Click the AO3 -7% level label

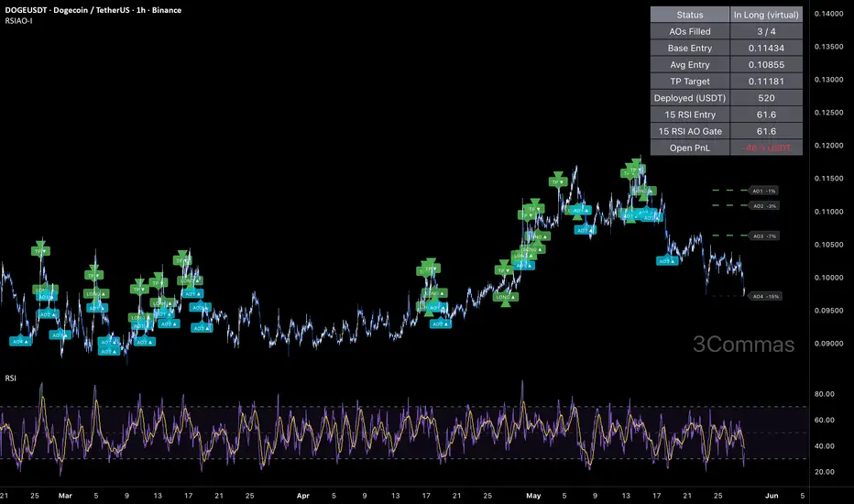(x=764, y=236)
